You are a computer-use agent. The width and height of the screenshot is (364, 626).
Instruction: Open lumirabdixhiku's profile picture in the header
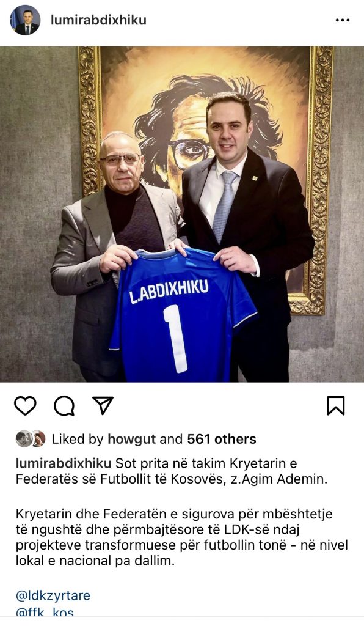tap(24, 20)
